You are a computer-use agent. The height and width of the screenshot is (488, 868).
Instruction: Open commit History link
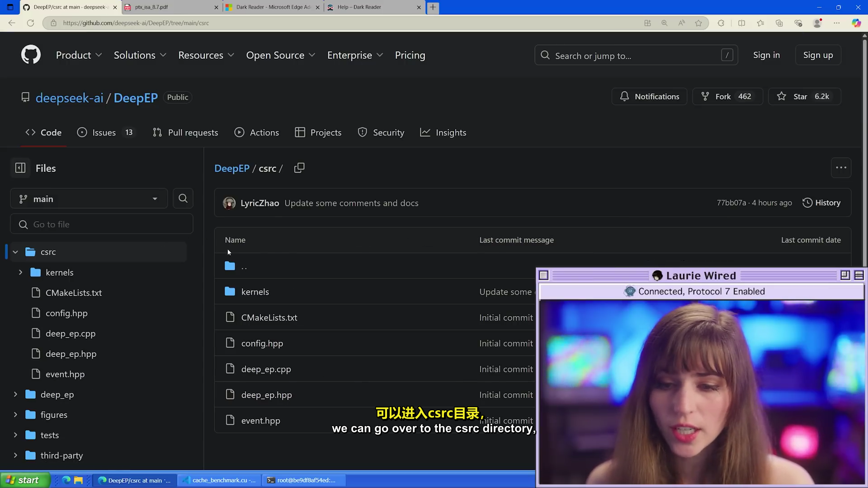pyautogui.click(x=821, y=203)
